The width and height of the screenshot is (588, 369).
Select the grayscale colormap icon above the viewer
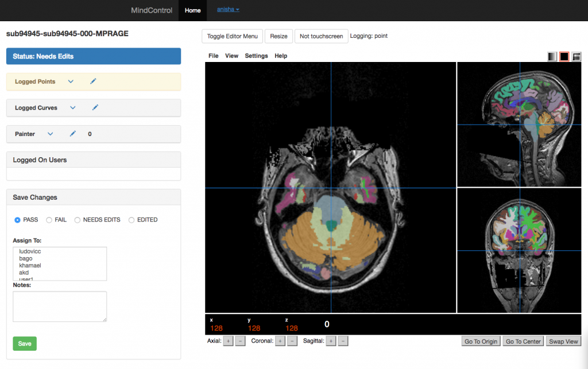pos(551,56)
